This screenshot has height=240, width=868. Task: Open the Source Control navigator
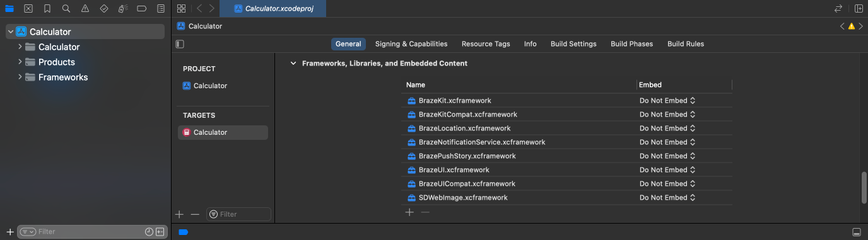(28, 9)
